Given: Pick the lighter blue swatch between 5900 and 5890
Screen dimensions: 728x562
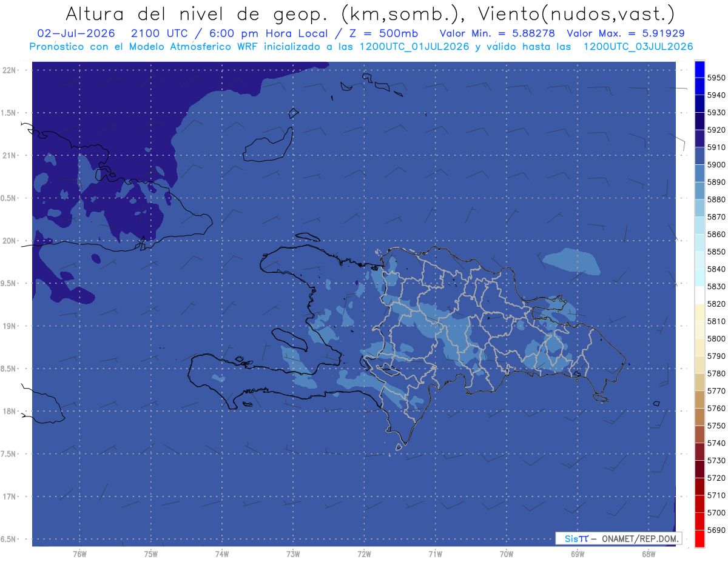Looking at the screenshot, I should 699,173.
